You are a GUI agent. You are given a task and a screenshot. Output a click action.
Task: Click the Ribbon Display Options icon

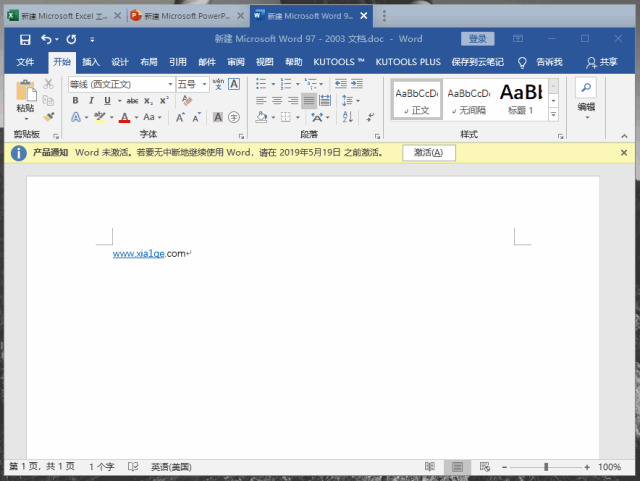tap(518, 39)
